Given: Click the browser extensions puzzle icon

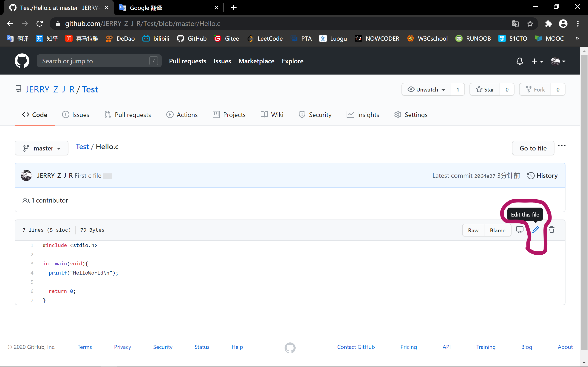Looking at the screenshot, I should [x=548, y=24].
